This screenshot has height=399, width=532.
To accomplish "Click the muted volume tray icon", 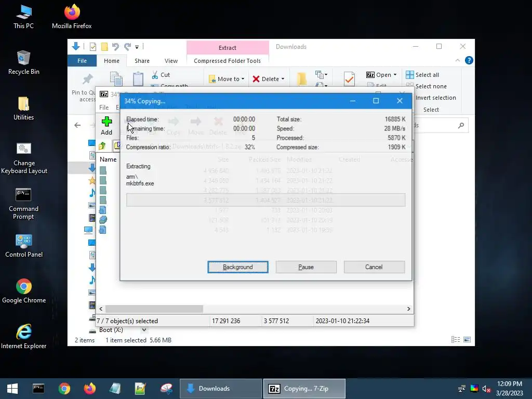I will [486, 389].
